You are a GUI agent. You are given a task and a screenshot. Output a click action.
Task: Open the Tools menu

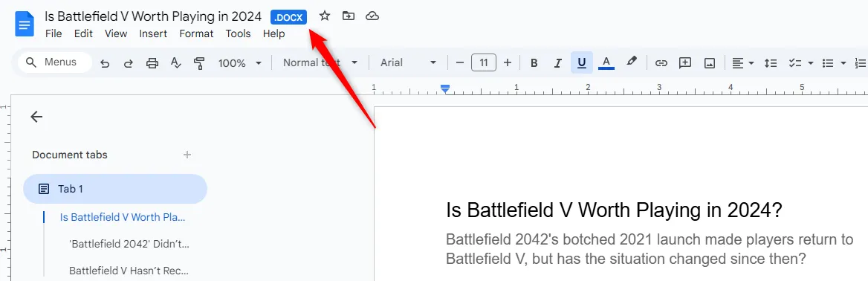tap(238, 33)
